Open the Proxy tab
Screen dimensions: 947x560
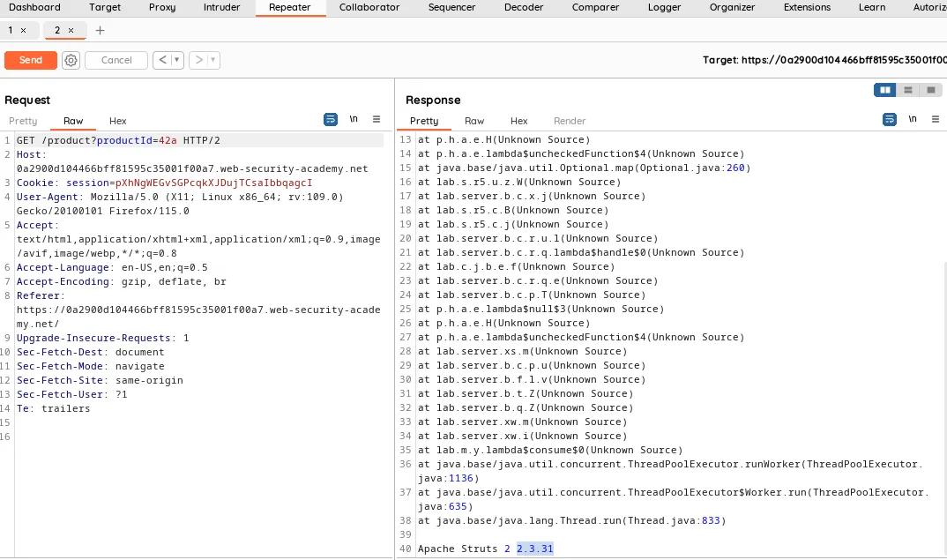pos(162,7)
